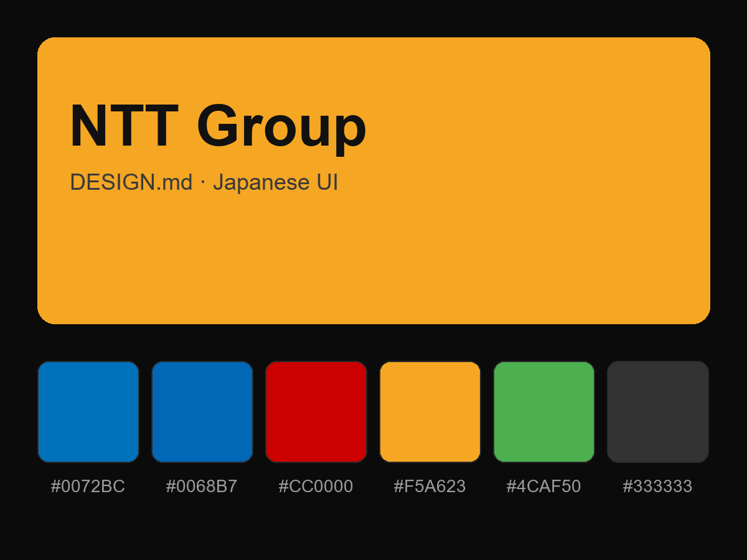Viewport: 747px width, 560px height.
Task: Click the #CC0000 hex label
Action: coord(316,487)
